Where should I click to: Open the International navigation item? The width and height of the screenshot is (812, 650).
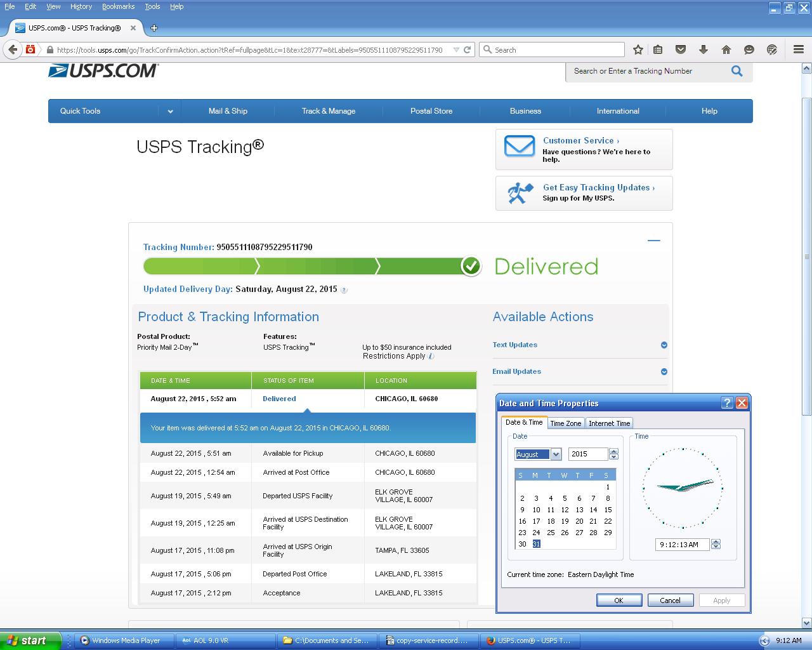(618, 111)
